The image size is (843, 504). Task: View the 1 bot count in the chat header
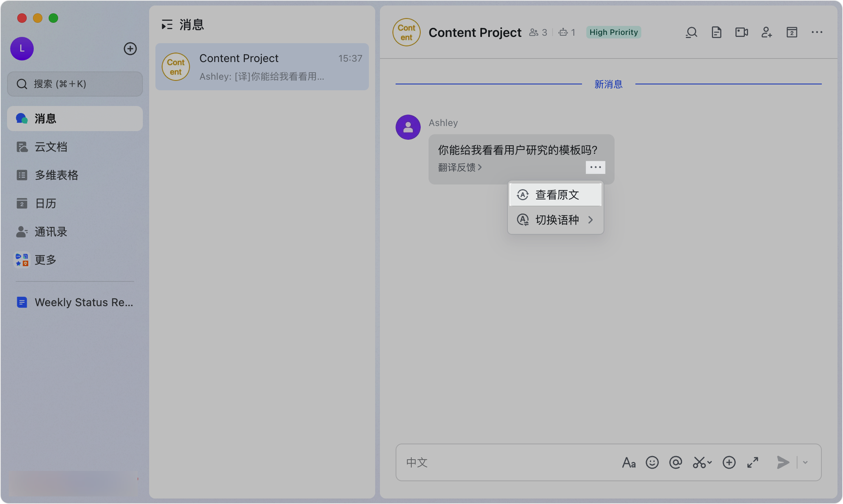click(567, 33)
